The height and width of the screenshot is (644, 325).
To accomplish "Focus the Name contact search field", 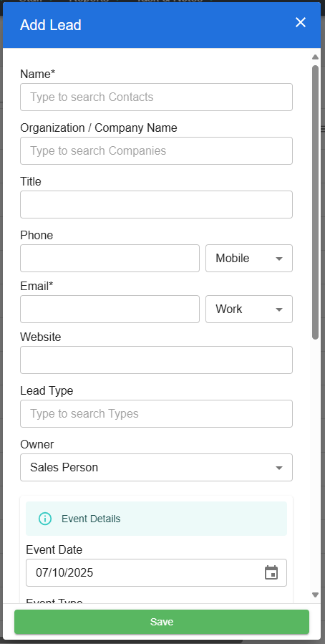I will 156,97.
